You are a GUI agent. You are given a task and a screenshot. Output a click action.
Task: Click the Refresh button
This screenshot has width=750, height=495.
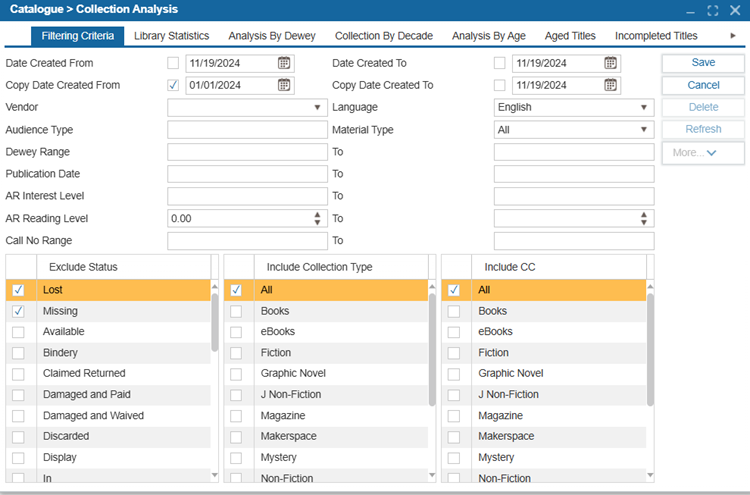[x=703, y=129]
